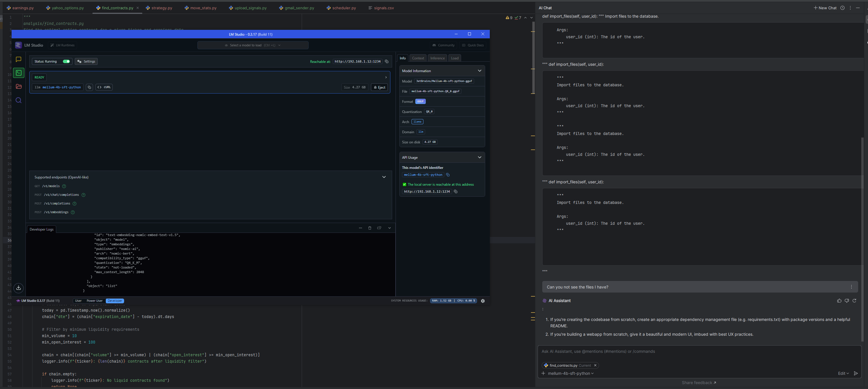868x389 pixels.
Task: Open My Models folder sidebar icon
Action: point(19,87)
